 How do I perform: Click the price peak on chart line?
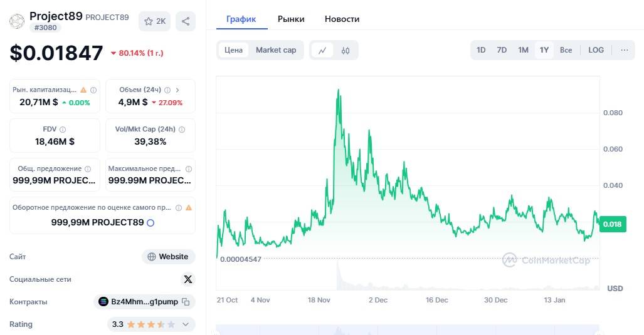point(338,90)
